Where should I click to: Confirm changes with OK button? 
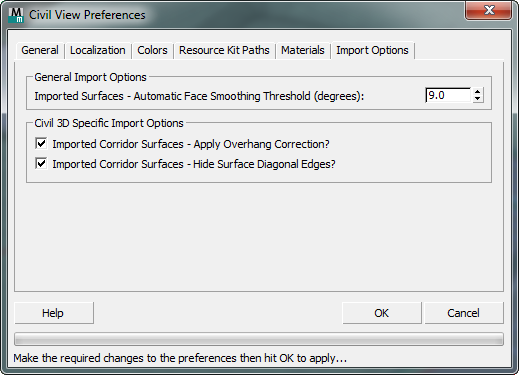(x=382, y=313)
